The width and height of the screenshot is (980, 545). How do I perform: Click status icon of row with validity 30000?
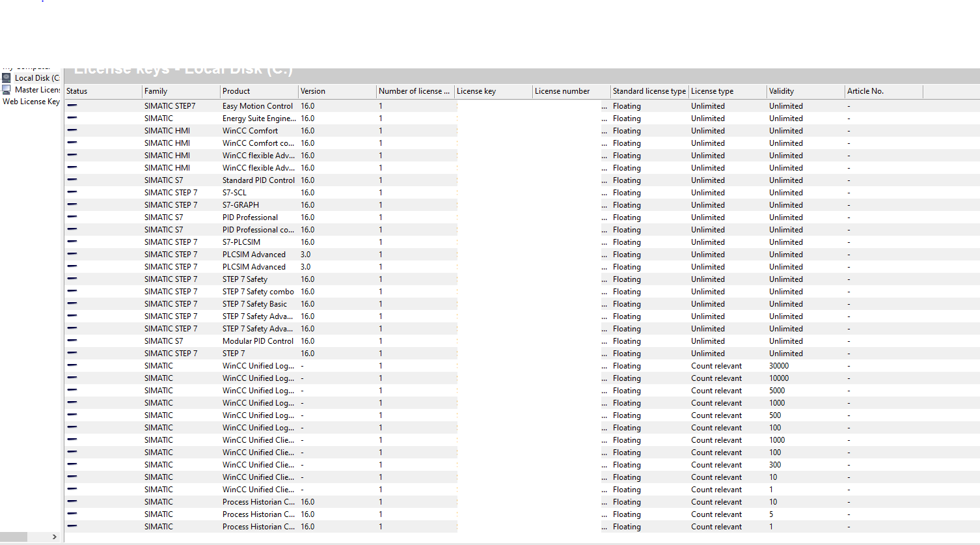(72, 365)
